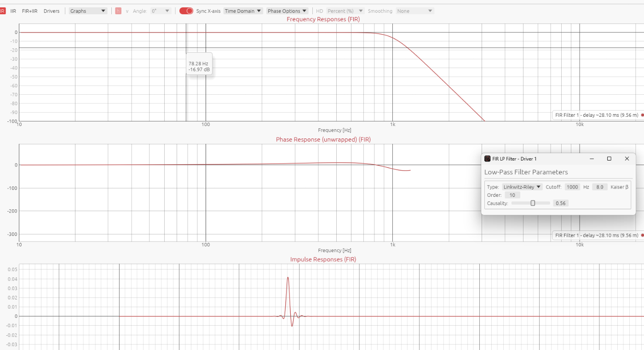644x350 pixels.
Task: Toggle the Sync X-axis switch
Action: click(186, 11)
